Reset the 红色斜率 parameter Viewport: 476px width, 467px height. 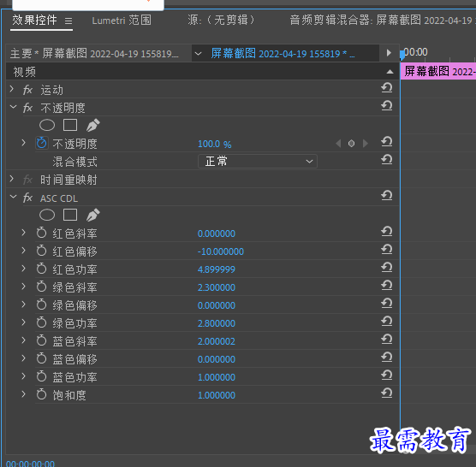(x=386, y=232)
